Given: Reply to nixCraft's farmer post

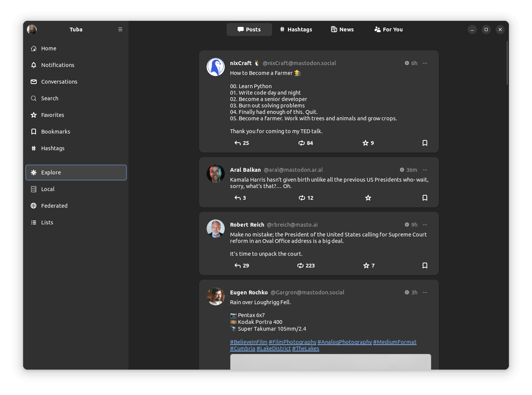Looking at the screenshot, I should click(241, 143).
